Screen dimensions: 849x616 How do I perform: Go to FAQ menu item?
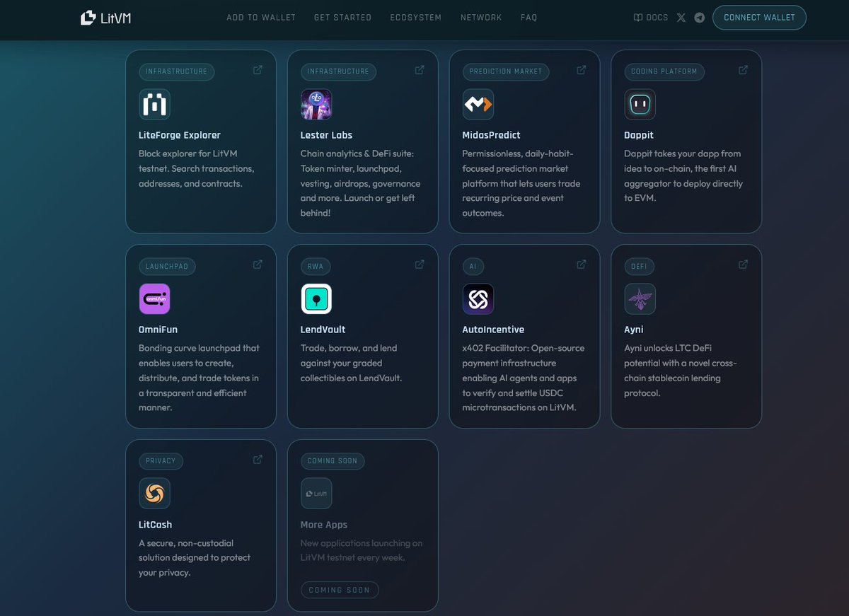tap(529, 18)
